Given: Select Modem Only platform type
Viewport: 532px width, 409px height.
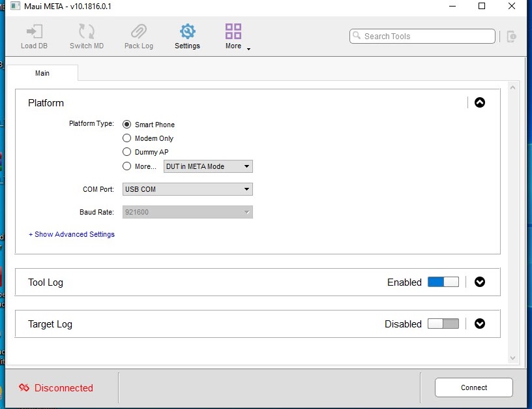Looking at the screenshot, I should [x=126, y=138].
